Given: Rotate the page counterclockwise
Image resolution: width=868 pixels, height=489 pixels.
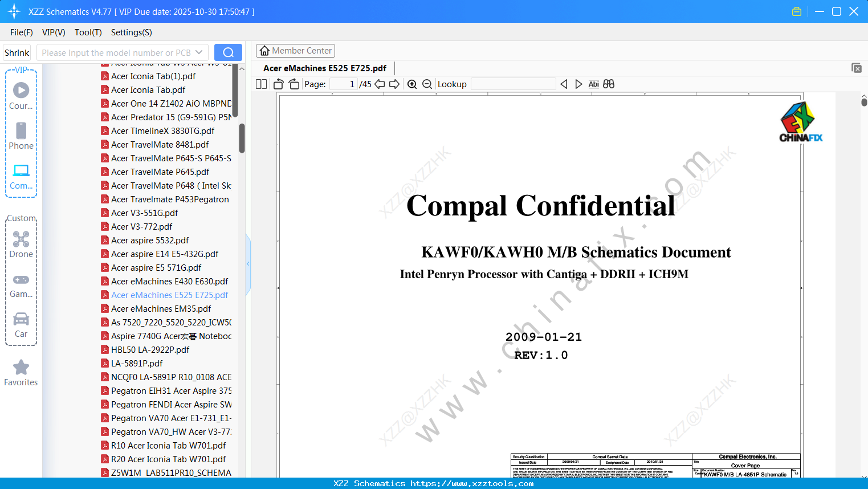Looking at the screenshot, I should pos(279,84).
